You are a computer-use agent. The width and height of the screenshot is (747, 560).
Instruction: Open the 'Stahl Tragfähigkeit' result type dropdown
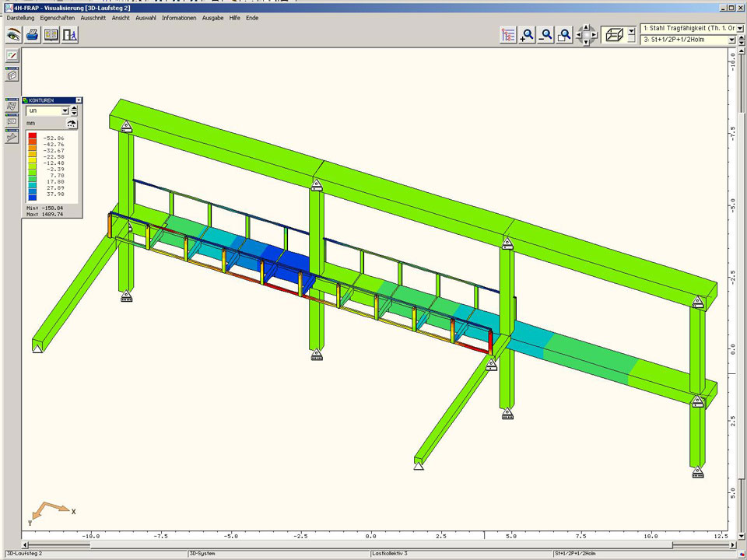[x=739, y=28]
